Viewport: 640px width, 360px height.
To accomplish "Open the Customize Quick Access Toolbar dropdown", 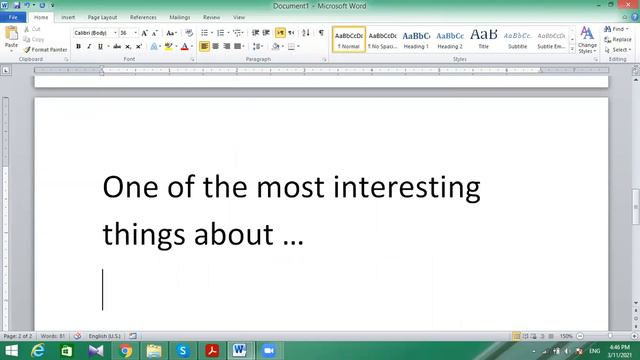I will pyautogui.click(x=52, y=6).
